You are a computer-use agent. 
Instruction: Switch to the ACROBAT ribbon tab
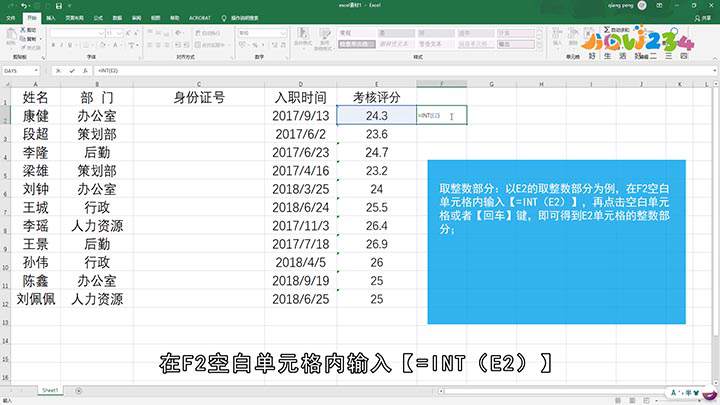[x=199, y=18]
